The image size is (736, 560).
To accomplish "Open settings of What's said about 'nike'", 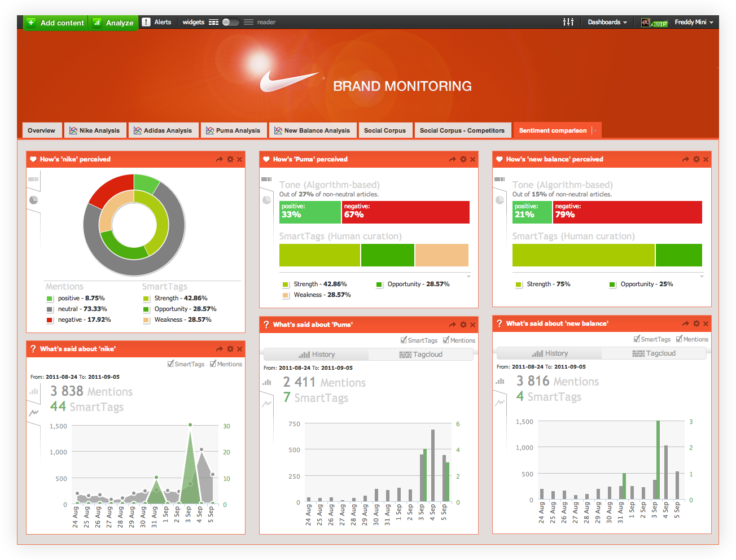I will click(x=230, y=349).
